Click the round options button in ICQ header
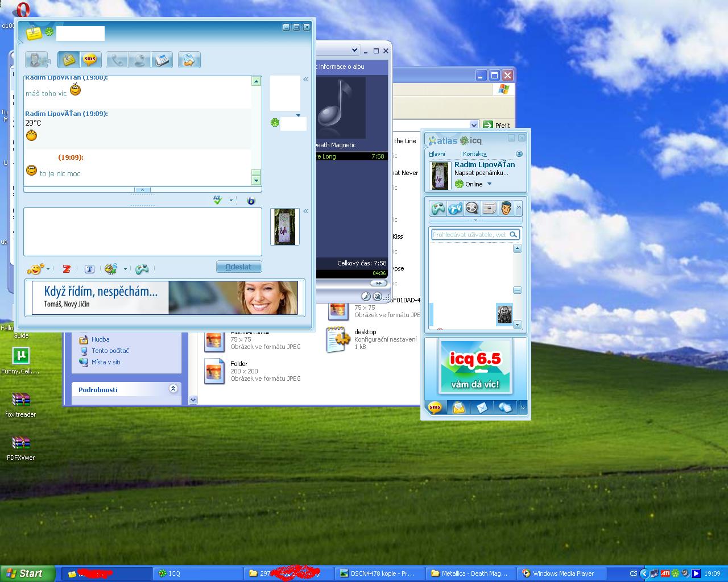The image size is (728, 582). pos(519,154)
